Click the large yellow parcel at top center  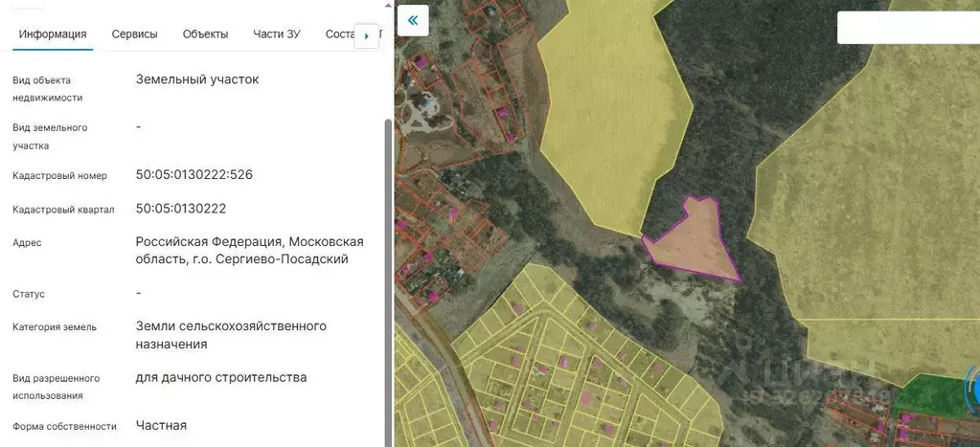[613, 105]
